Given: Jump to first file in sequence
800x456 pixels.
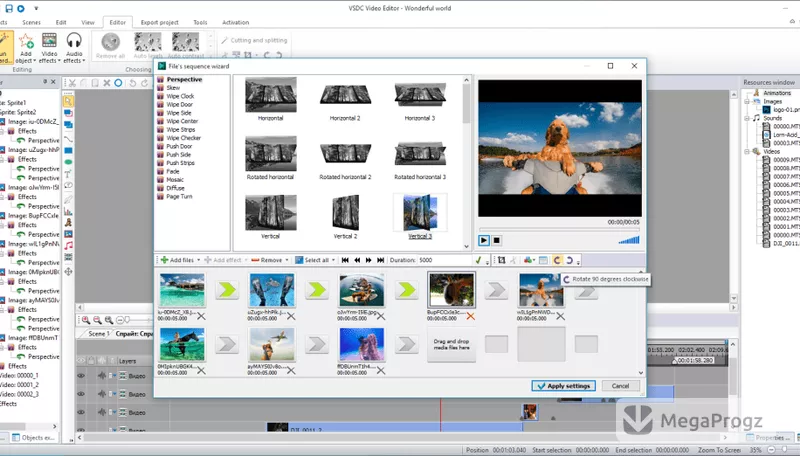Looking at the screenshot, I should click(345, 260).
